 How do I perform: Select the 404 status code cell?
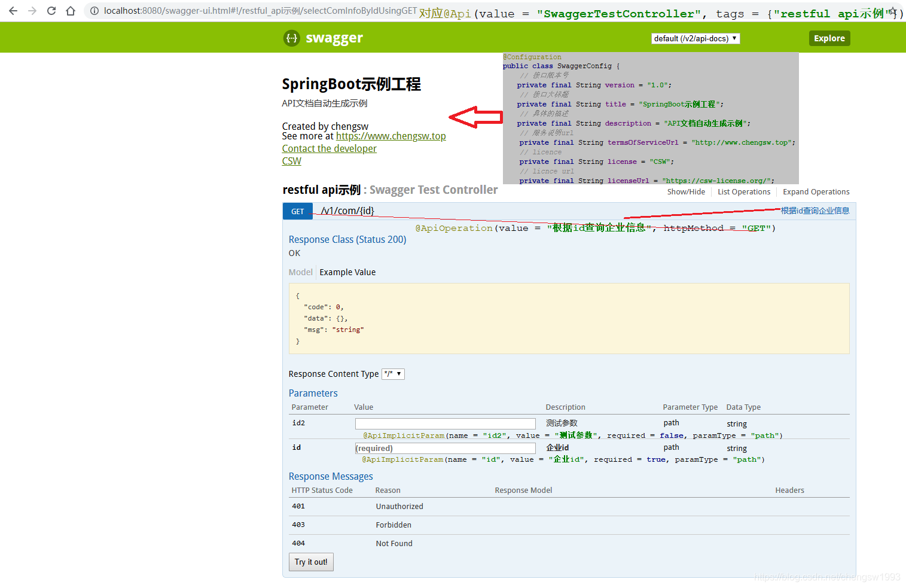click(x=298, y=544)
